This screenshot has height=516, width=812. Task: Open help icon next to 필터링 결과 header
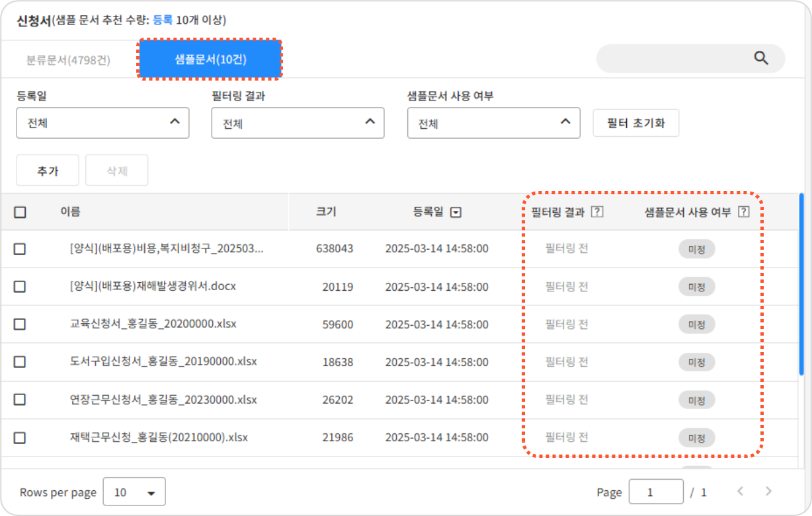pos(597,212)
